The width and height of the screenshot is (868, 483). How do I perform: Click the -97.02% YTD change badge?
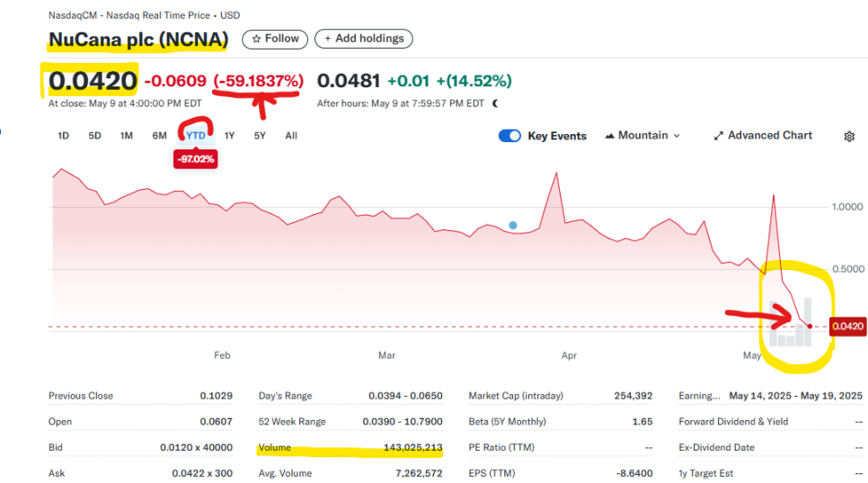(x=195, y=159)
